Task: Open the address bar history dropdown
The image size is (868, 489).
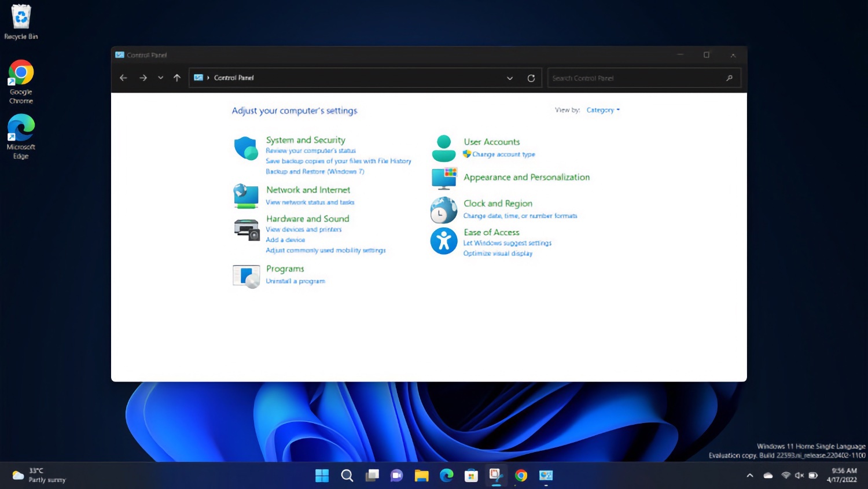Action: coord(510,78)
